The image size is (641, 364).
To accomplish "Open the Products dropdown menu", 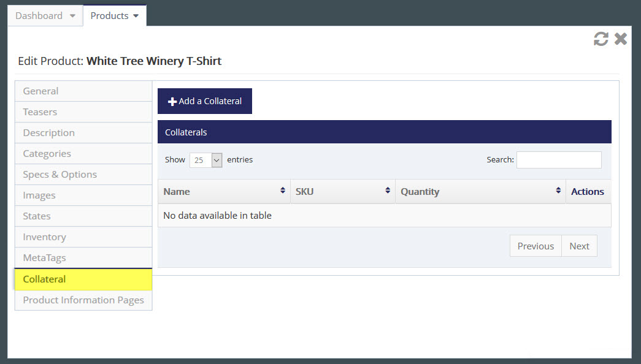I will pos(114,15).
